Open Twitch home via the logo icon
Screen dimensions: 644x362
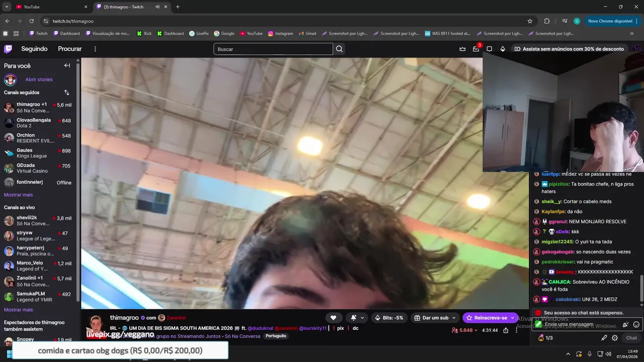8,49
